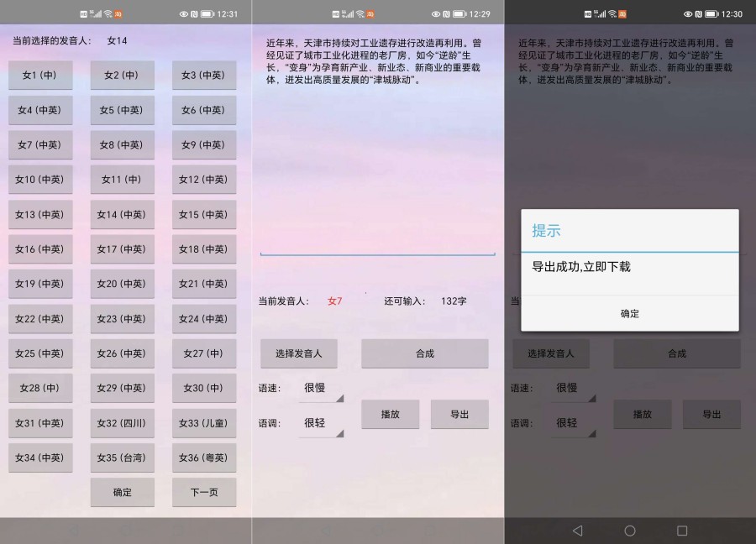Tap dimmed 播放 button behind dialog
The width and height of the screenshot is (756, 544).
[643, 415]
